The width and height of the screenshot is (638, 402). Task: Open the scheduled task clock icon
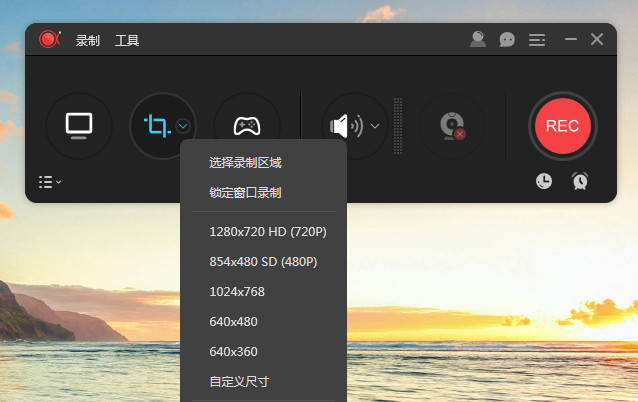coord(544,181)
